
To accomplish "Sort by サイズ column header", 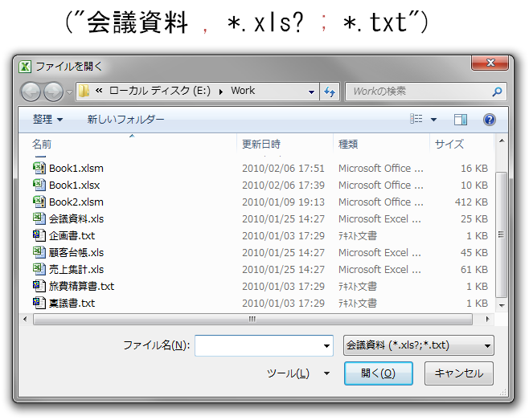I will tap(449, 145).
